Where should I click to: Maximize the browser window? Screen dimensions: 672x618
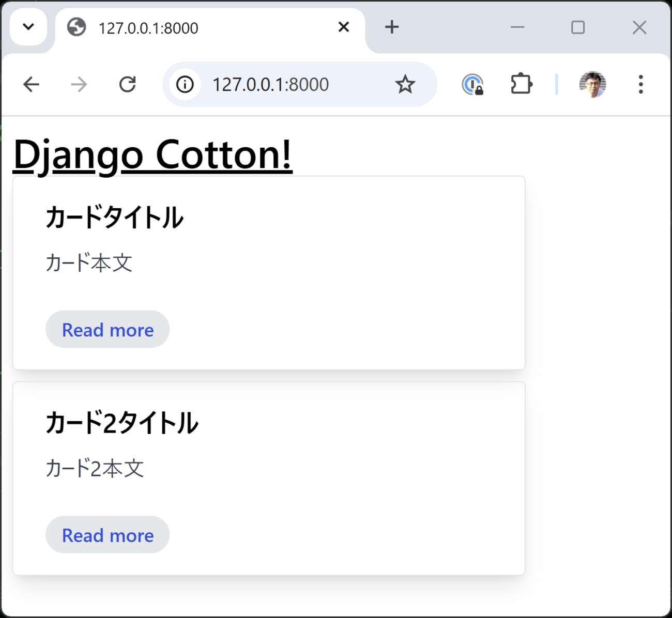(x=578, y=27)
